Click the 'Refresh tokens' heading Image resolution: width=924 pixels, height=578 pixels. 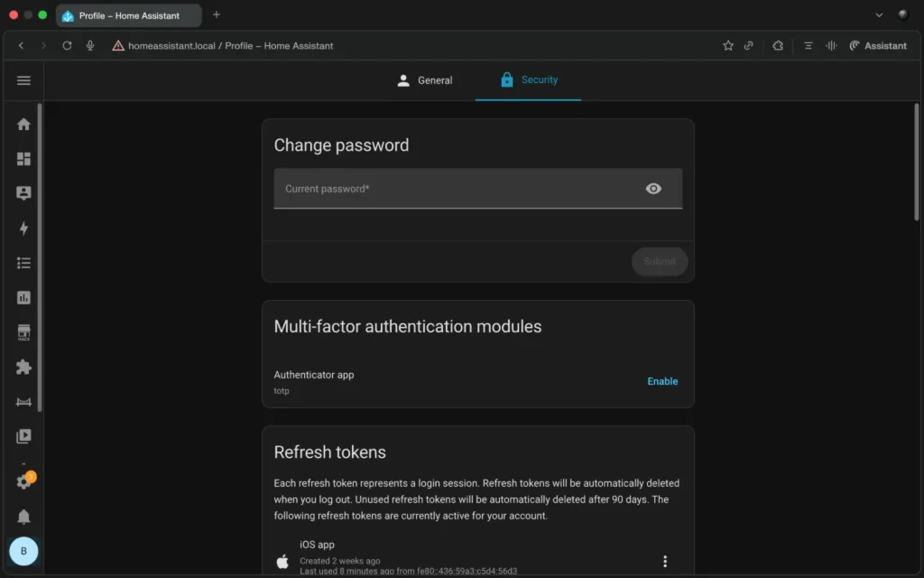(x=329, y=452)
